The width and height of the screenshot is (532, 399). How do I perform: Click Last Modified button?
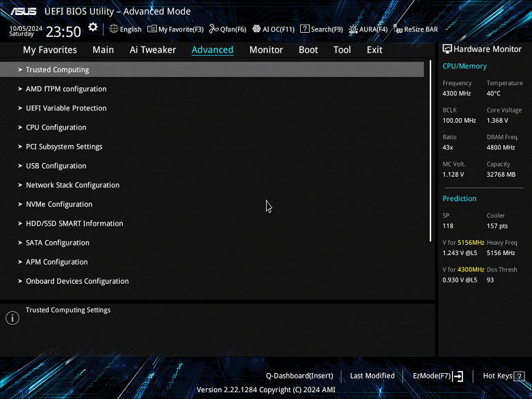pos(372,376)
